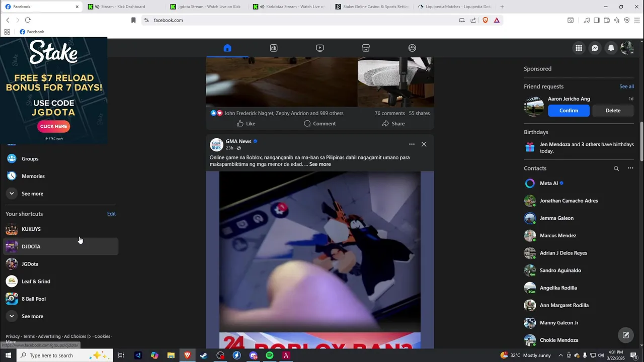Click the GMA News profile avatar
The width and height of the screenshot is (644, 362).
(x=216, y=145)
